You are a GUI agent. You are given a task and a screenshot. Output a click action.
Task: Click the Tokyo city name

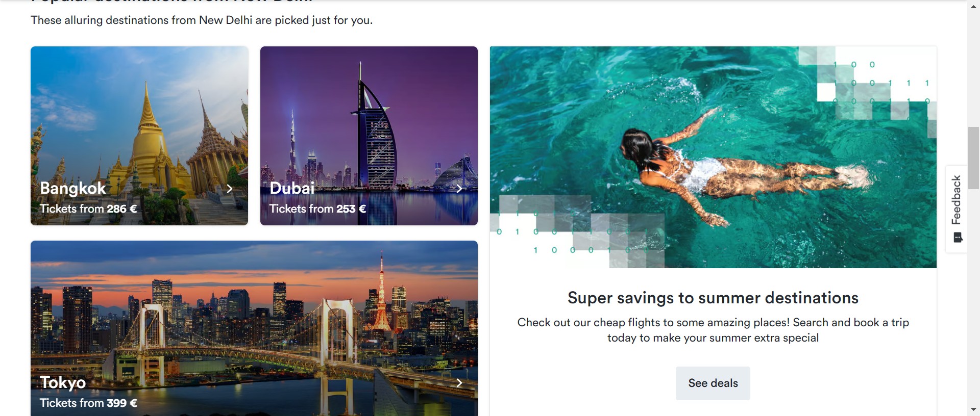pos(63,382)
